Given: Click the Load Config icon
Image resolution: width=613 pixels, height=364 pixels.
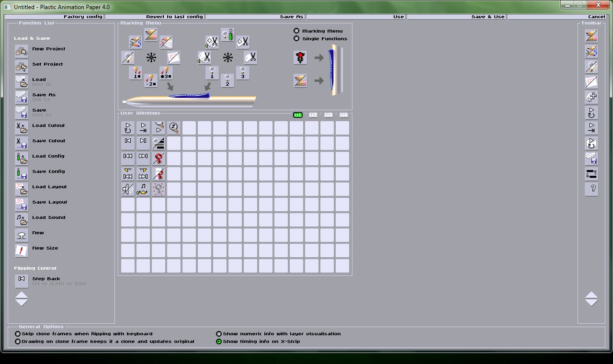Looking at the screenshot, I should click(22, 159).
